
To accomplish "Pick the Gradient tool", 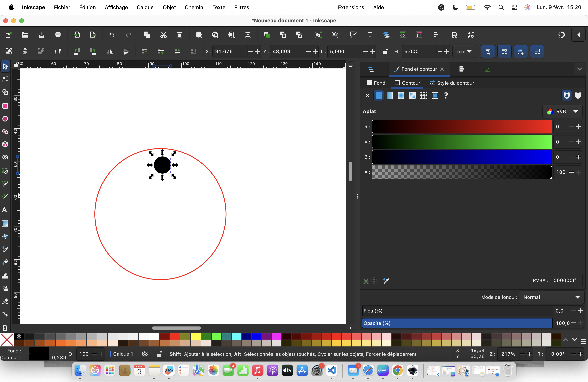I will [x=5, y=223].
